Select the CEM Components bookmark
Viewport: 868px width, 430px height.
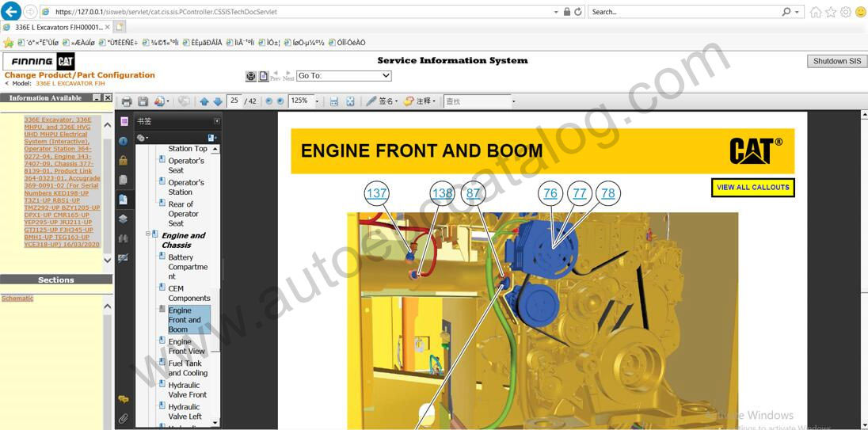(x=189, y=294)
